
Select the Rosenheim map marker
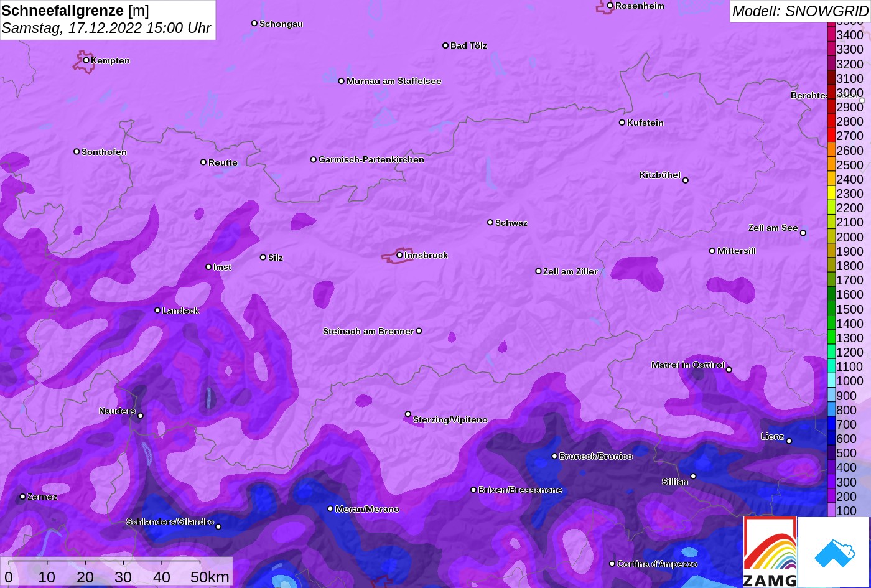pyautogui.click(x=610, y=6)
